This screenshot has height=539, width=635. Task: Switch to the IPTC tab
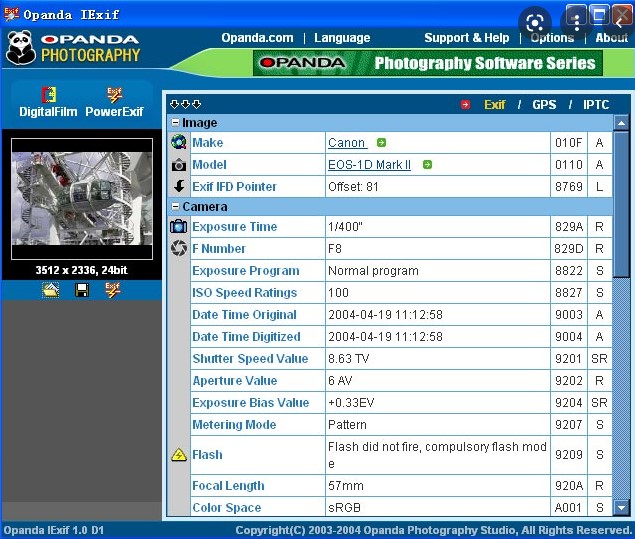596,105
